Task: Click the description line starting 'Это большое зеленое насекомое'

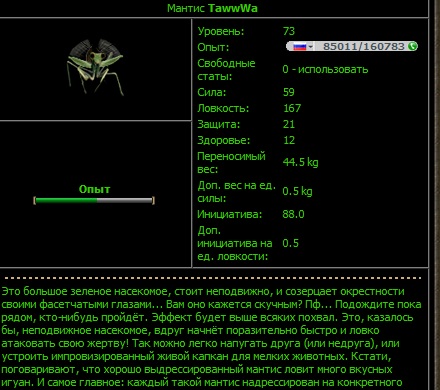Action: (203, 291)
